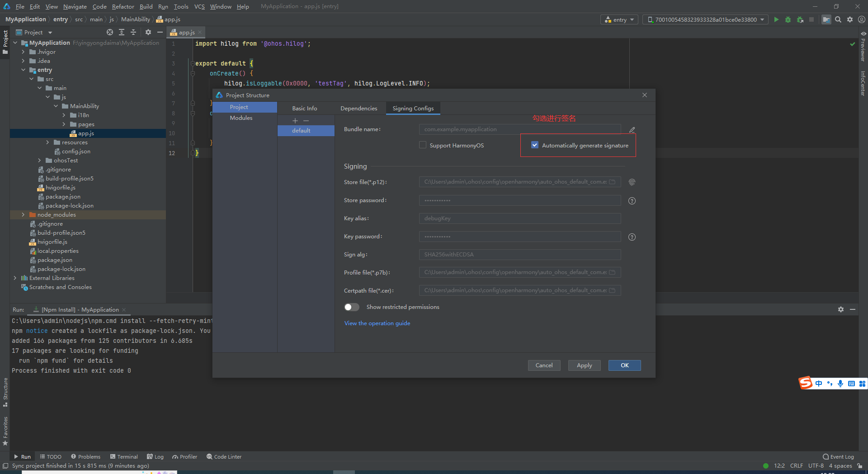The height and width of the screenshot is (474, 868).
Task: Open the Build menu
Action: [x=146, y=6]
